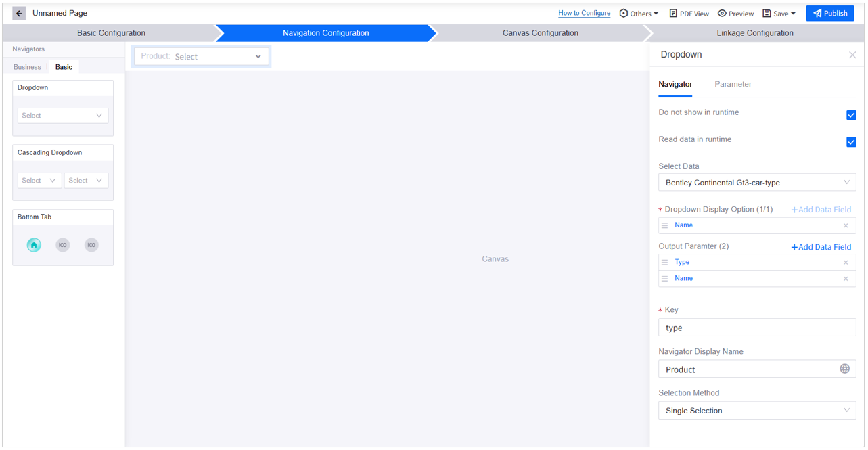Toggle Do not show in runtime checkbox
This screenshot has height=450, width=868.
[851, 115]
